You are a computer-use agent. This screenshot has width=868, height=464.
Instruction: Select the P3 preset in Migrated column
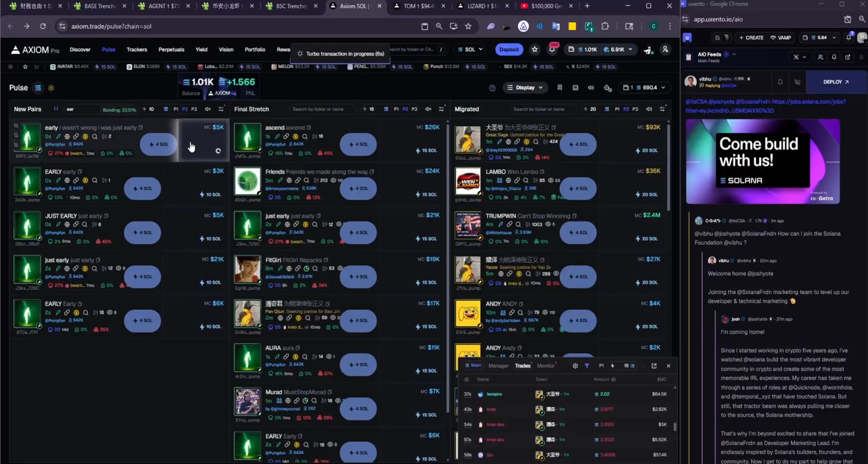click(x=635, y=109)
